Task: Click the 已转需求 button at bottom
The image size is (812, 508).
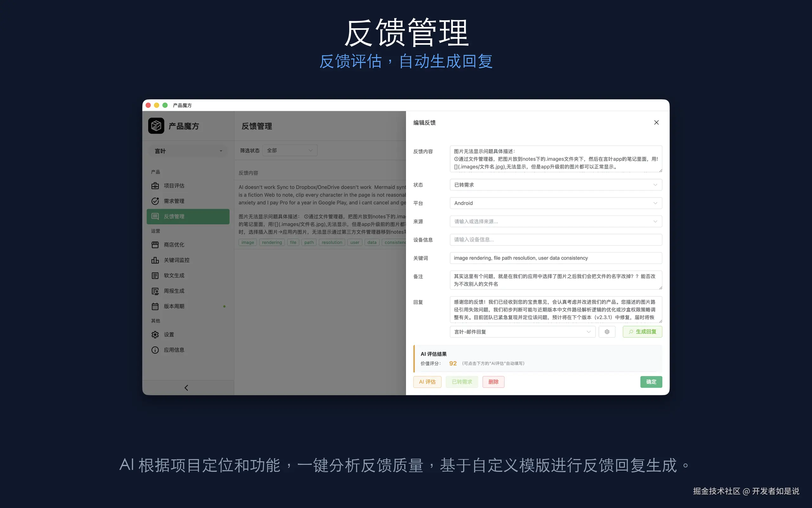Action: pyautogui.click(x=462, y=382)
